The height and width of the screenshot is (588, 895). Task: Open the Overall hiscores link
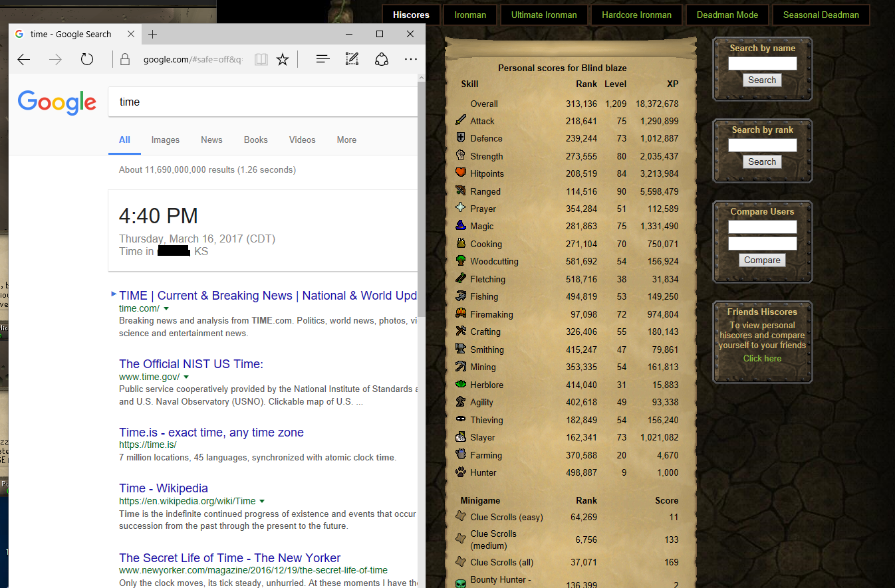(x=484, y=104)
